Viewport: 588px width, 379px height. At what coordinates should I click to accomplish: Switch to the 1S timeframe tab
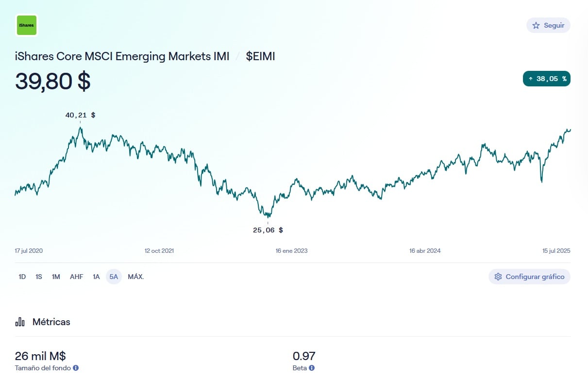[x=38, y=277]
